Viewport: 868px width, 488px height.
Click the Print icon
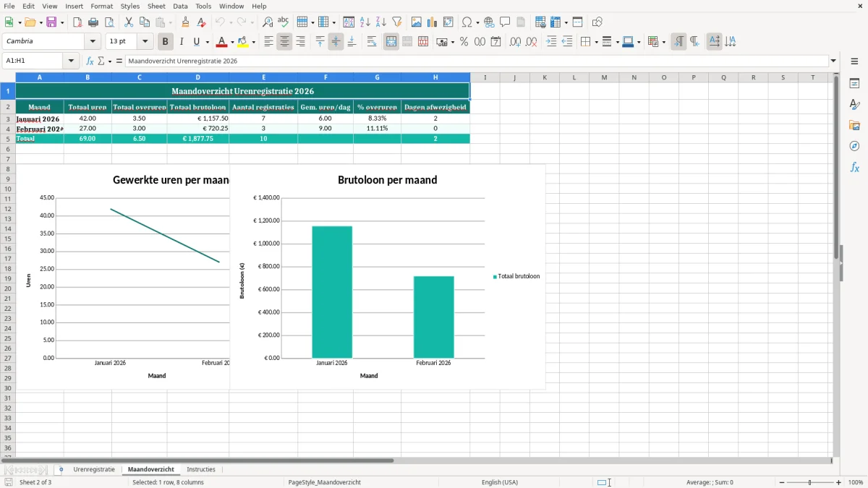93,22
